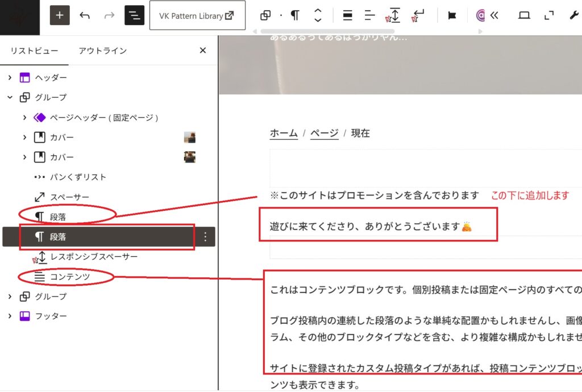Collapse toolbar with double chevron icon

click(494, 15)
